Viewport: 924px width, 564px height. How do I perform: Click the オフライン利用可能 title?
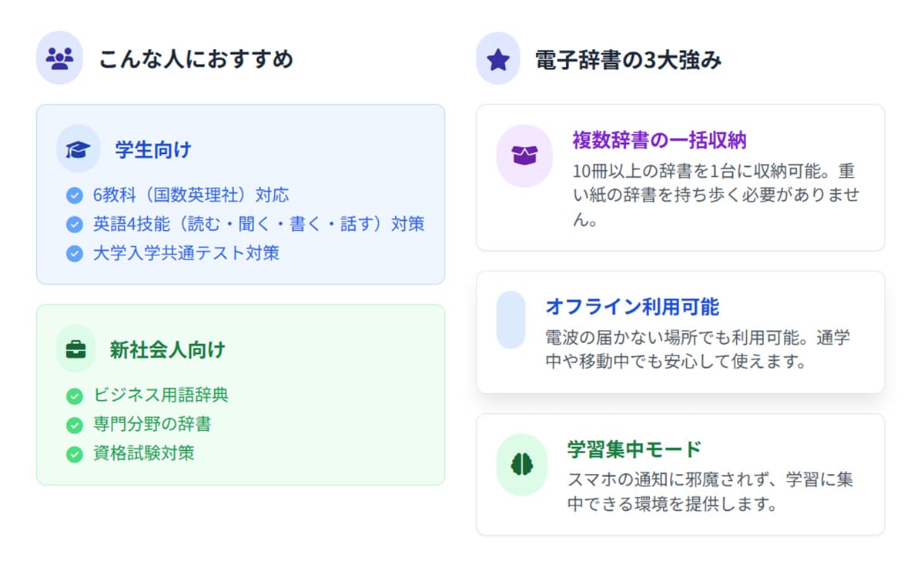pyautogui.click(x=631, y=306)
